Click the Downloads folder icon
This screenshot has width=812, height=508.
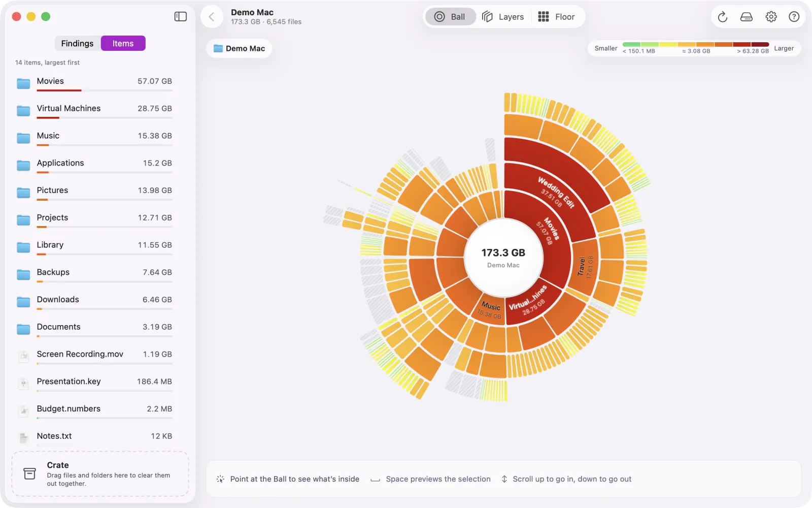[23, 302]
